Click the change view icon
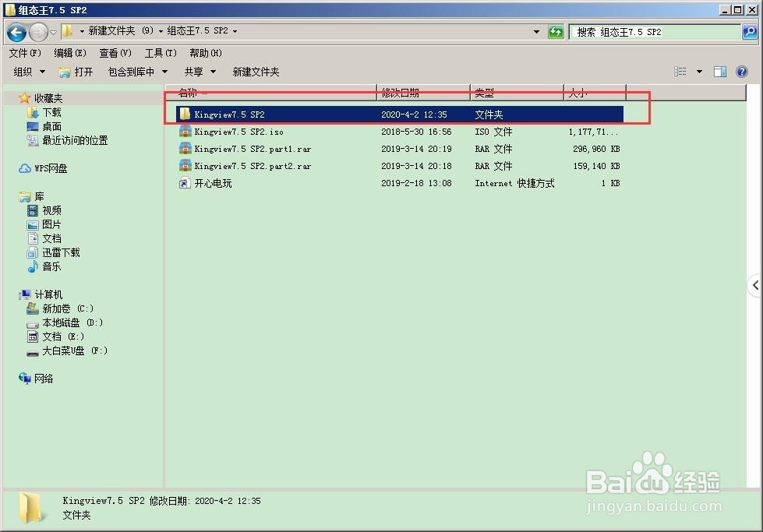 tap(680, 72)
